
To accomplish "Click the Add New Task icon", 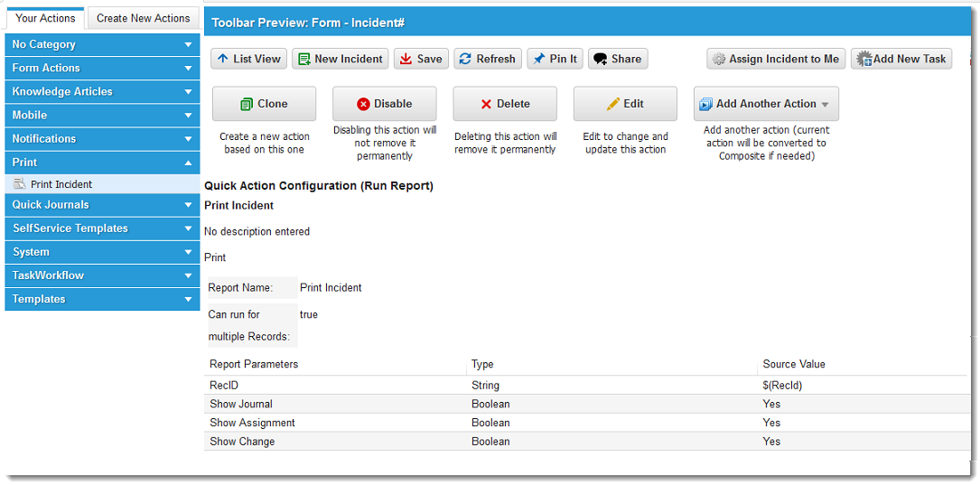I will coord(864,59).
